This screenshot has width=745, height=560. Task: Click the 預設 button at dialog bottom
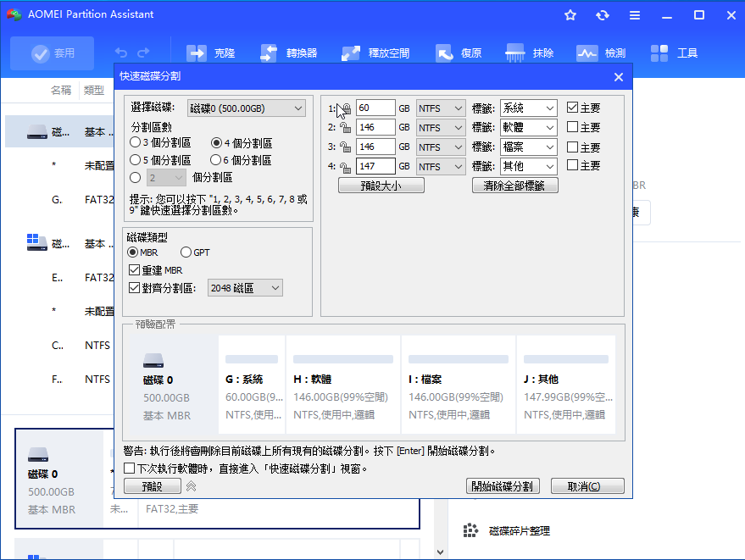[x=152, y=486]
